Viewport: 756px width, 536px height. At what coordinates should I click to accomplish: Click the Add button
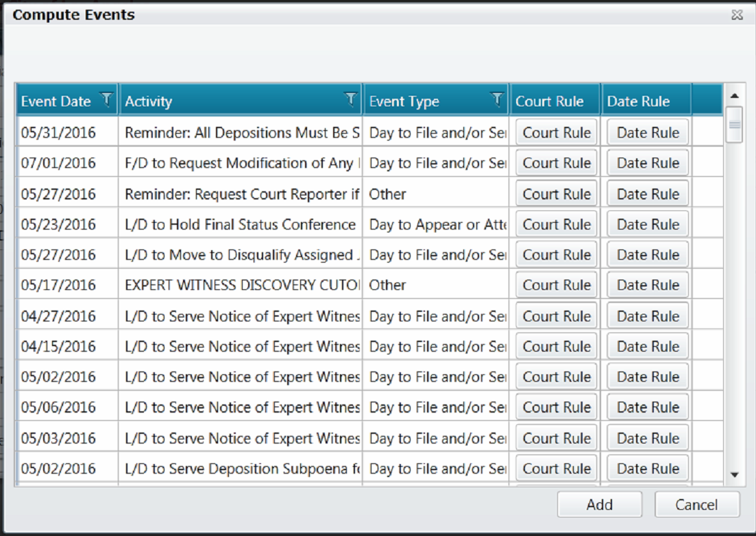(x=599, y=504)
